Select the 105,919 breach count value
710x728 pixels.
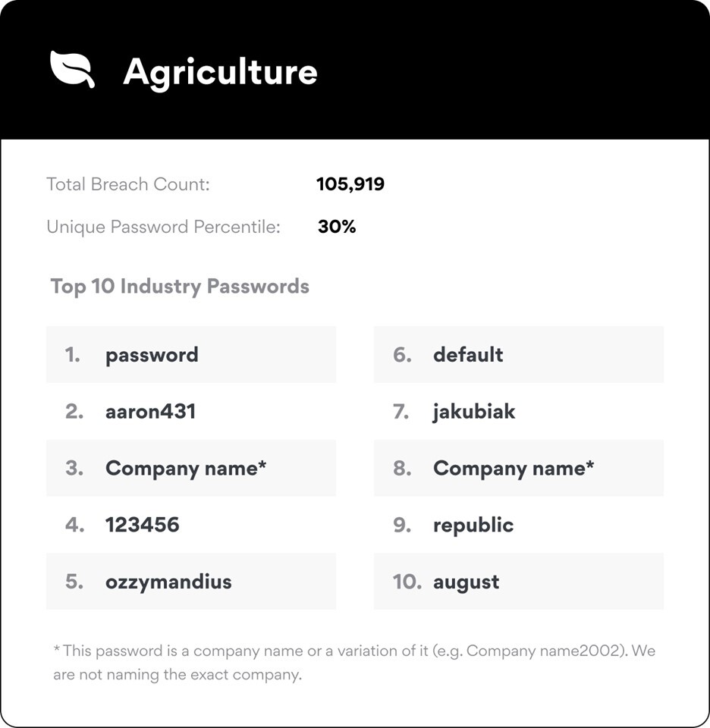click(x=350, y=184)
